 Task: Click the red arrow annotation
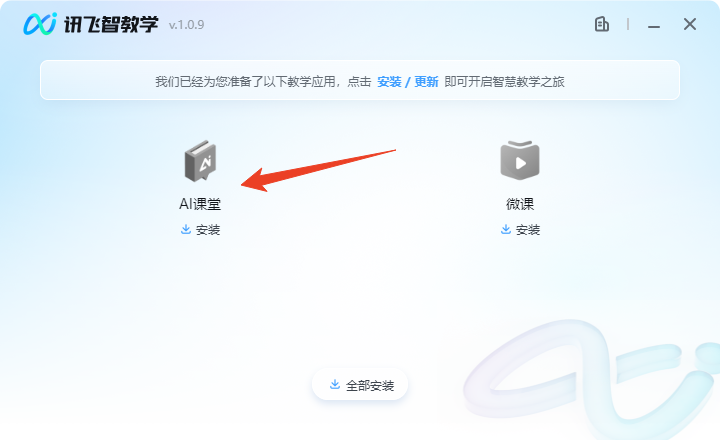(x=318, y=170)
